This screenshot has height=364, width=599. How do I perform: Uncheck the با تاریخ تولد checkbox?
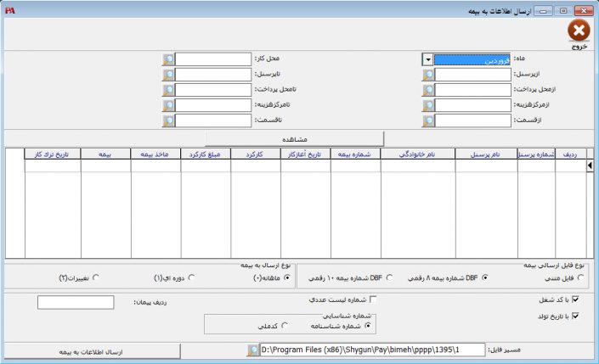coord(576,316)
